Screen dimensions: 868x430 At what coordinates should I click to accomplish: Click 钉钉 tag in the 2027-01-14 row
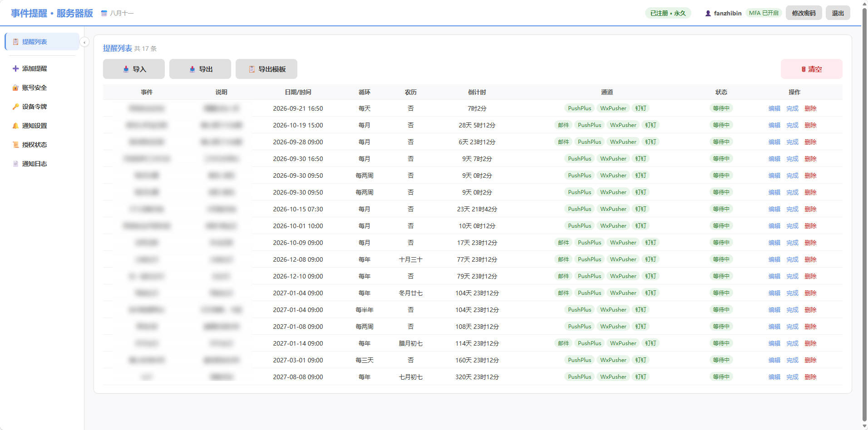[x=651, y=343]
